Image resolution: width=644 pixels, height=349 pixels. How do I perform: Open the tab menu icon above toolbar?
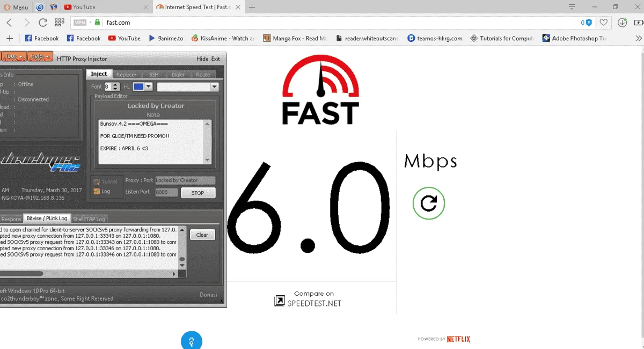[x=572, y=7]
